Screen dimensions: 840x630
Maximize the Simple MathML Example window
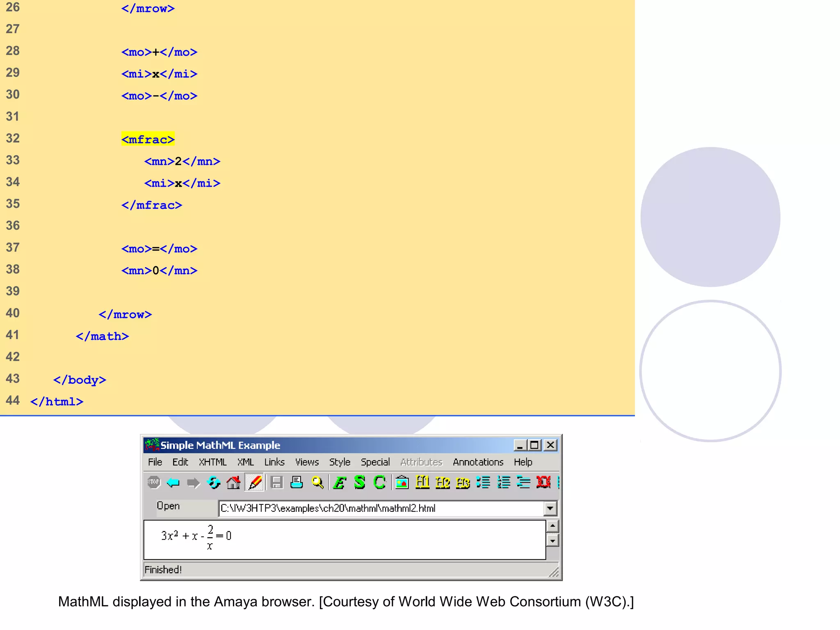[x=534, y=445]
